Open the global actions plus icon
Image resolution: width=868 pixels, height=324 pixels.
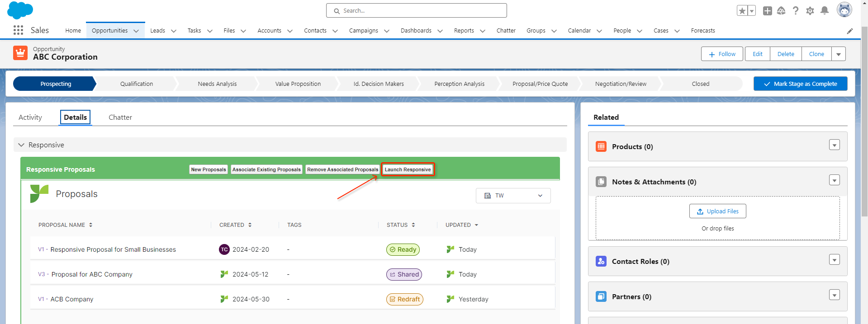click(767, 10)
